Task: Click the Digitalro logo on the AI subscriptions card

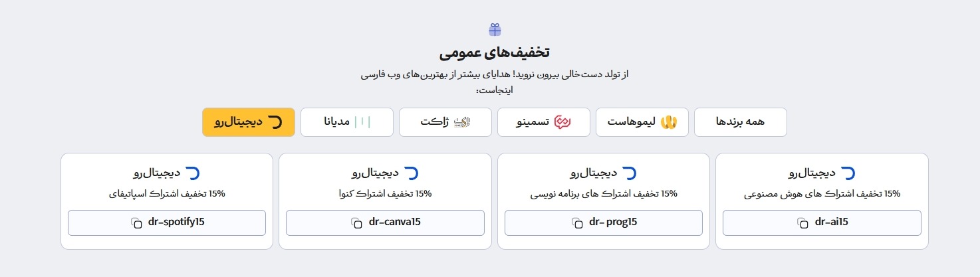Action: point(848,173)
